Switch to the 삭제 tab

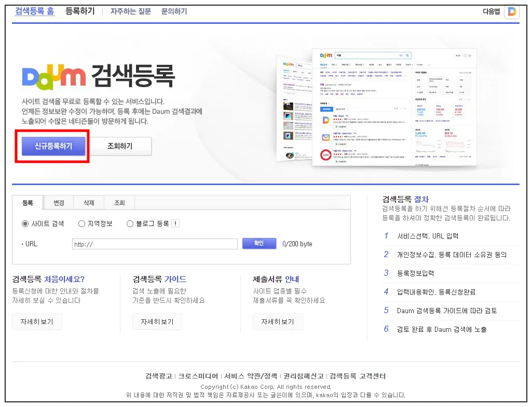[x=89, y=203]
